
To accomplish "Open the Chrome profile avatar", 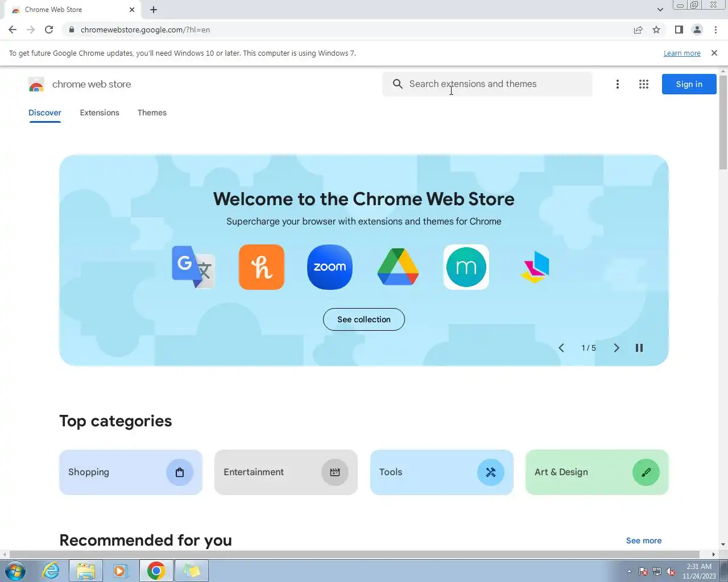I will [x=697, y=30].
